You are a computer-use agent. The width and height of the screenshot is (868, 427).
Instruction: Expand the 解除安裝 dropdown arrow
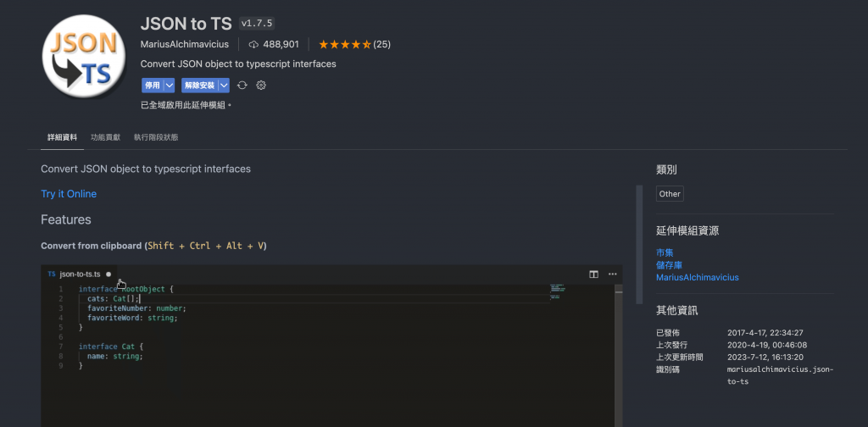click(224, 86)
